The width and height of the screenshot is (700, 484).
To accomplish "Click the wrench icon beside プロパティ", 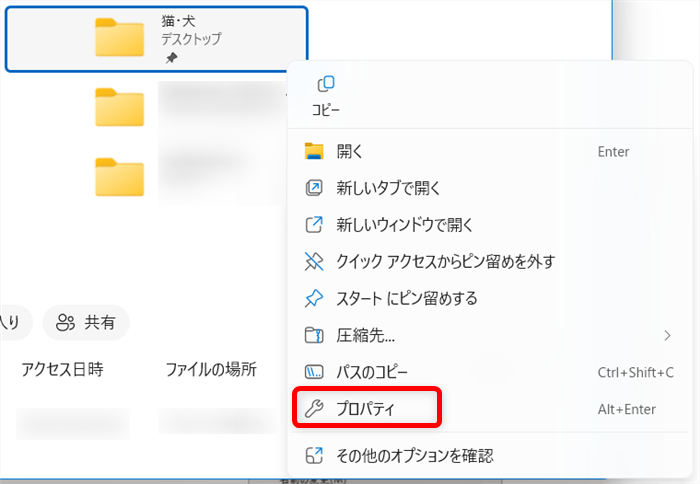I will 314,409.
